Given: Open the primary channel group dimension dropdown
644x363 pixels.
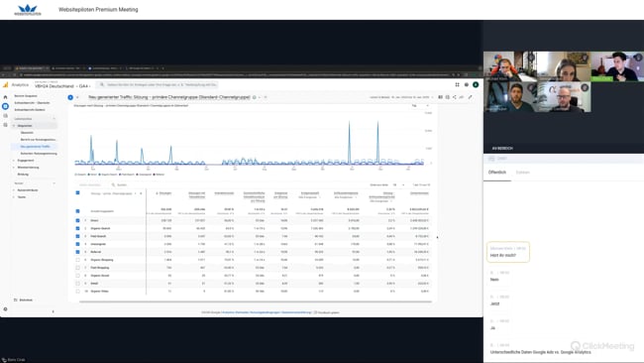Looking at the screenshot, I should tap(113, 193).
